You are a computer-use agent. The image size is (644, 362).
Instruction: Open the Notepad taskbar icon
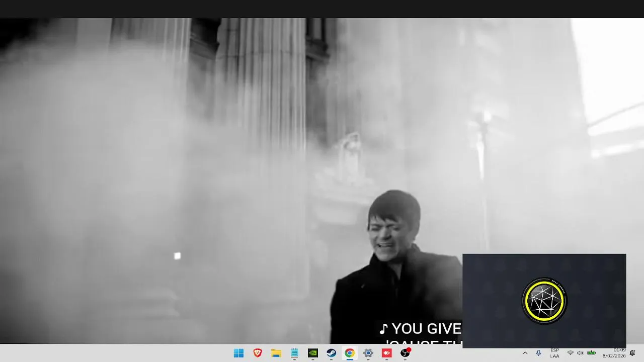click(294, 353)
